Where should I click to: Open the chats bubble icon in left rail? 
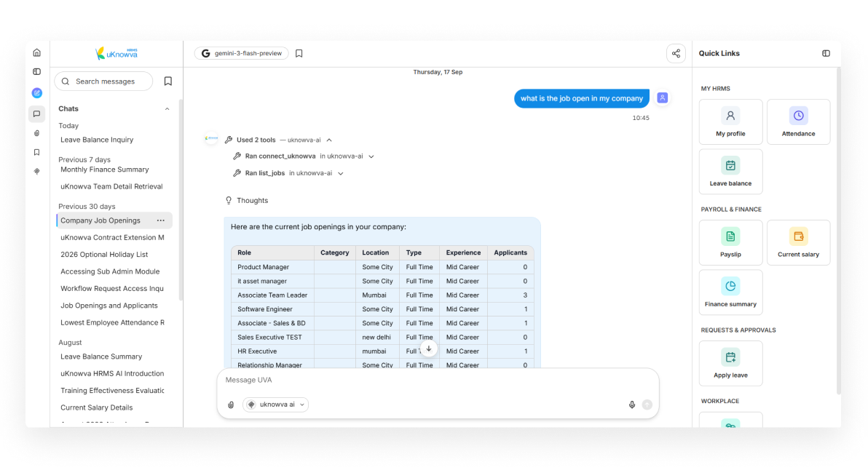pos(36,114)
